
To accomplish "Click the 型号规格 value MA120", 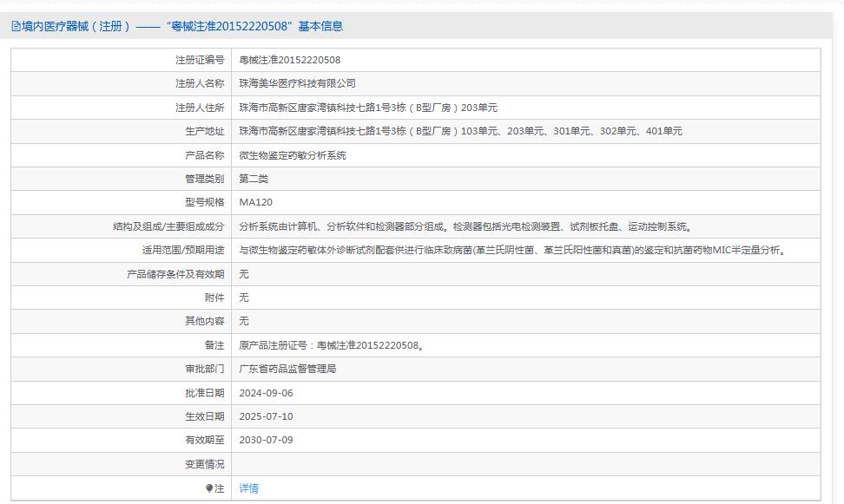I will point(257,202).
